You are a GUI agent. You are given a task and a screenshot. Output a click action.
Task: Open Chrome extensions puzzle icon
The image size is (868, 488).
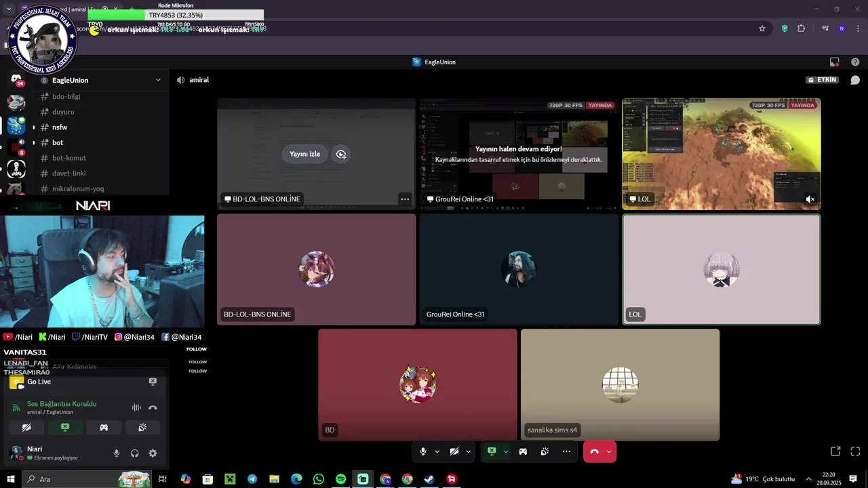802,28
